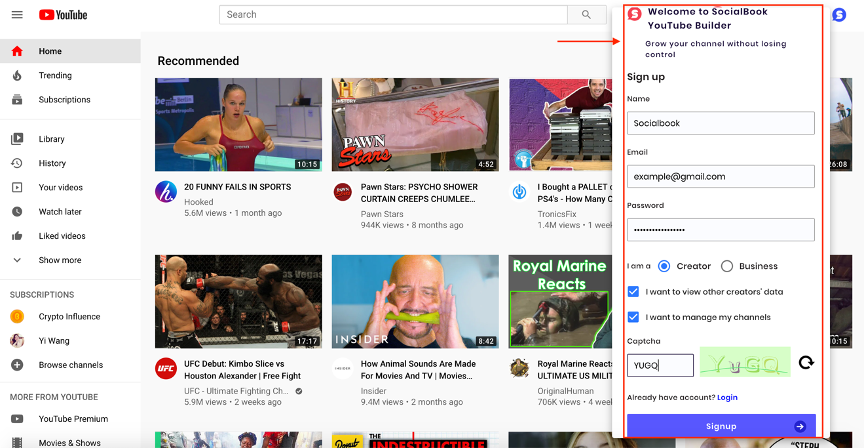Click the YouTube logo
The height and width of the screenshot is (448, 864).
(63, 15)
